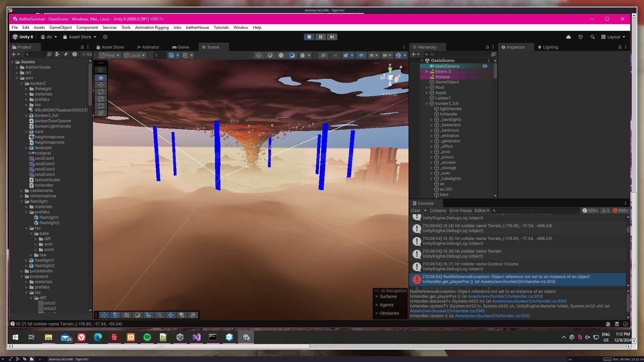Open the Undo History icon

point(580,37)
